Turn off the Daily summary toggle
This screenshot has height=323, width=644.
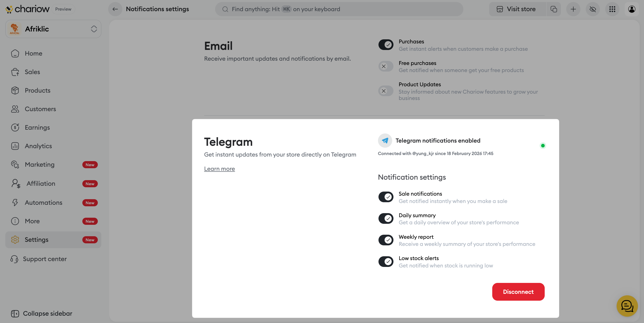tap(386, 218)
